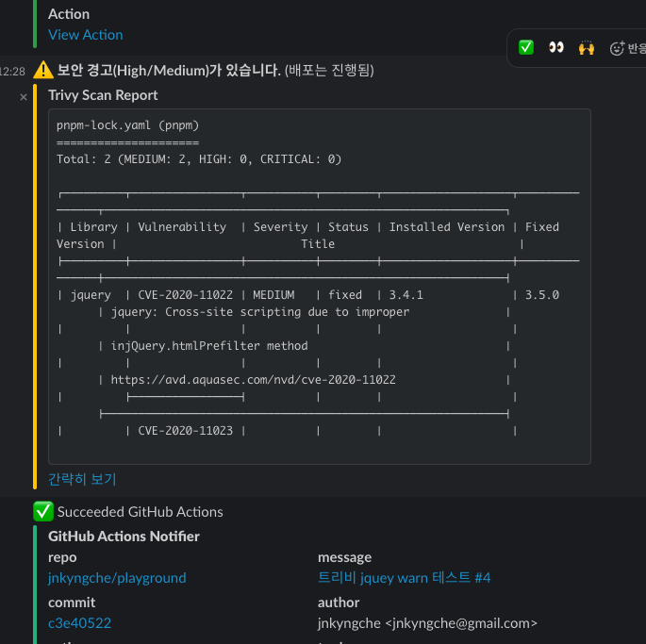The width and height of the screenshot is (646, 644).
Task: Click the aquasec CVE-2020-11022 URL in report
Action: point(253,380)
